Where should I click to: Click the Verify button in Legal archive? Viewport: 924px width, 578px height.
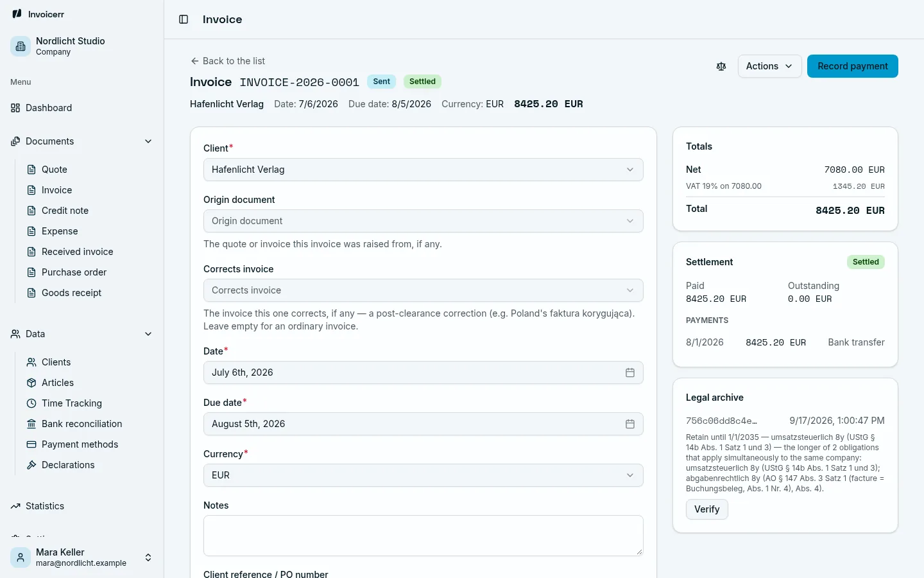(x=706, y=509)
